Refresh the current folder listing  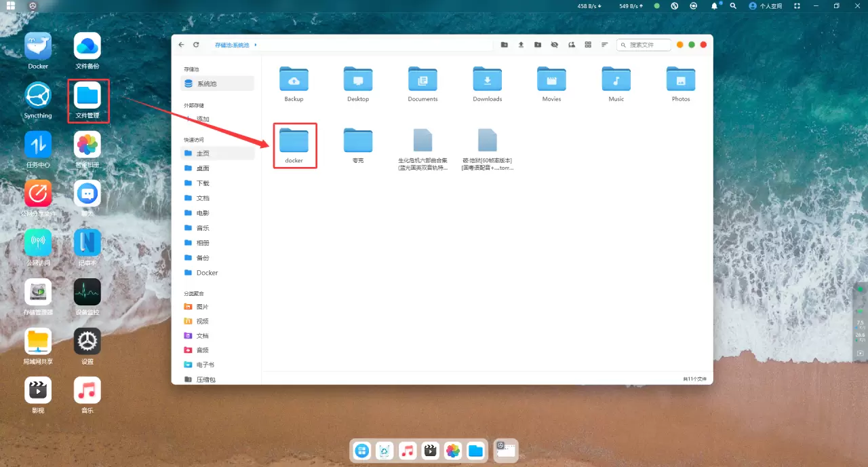click(196, 45)
